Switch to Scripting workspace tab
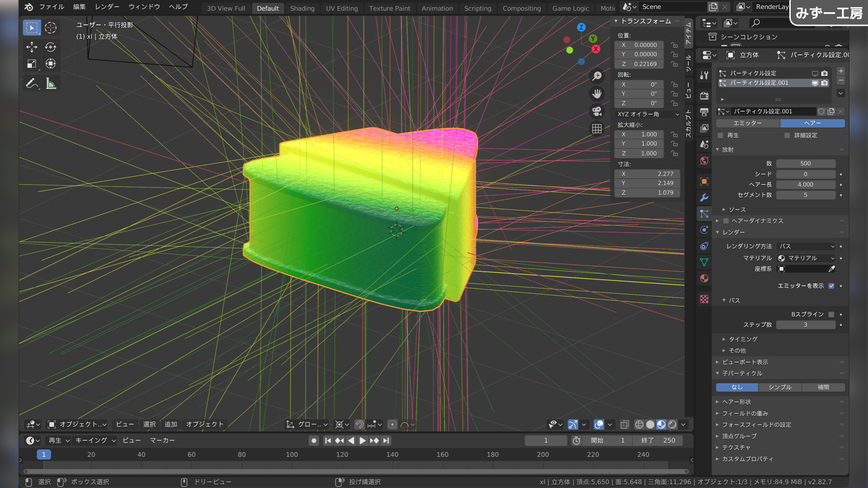Viewport: 868px width, 488px height. (x=477, y=8)
